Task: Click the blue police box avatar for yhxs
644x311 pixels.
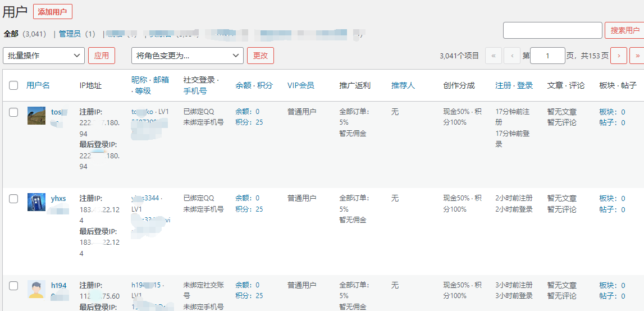Action: (x=36, y=202)
